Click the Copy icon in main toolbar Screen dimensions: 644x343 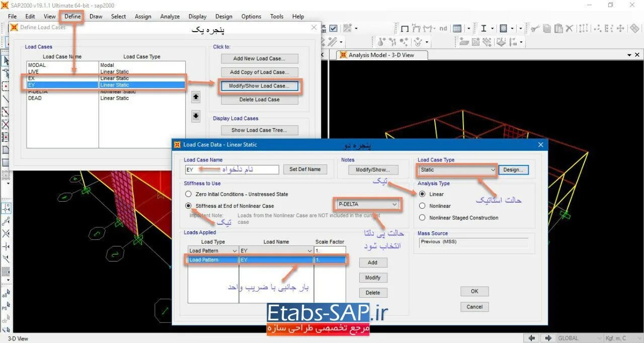[x=547, y=29]
